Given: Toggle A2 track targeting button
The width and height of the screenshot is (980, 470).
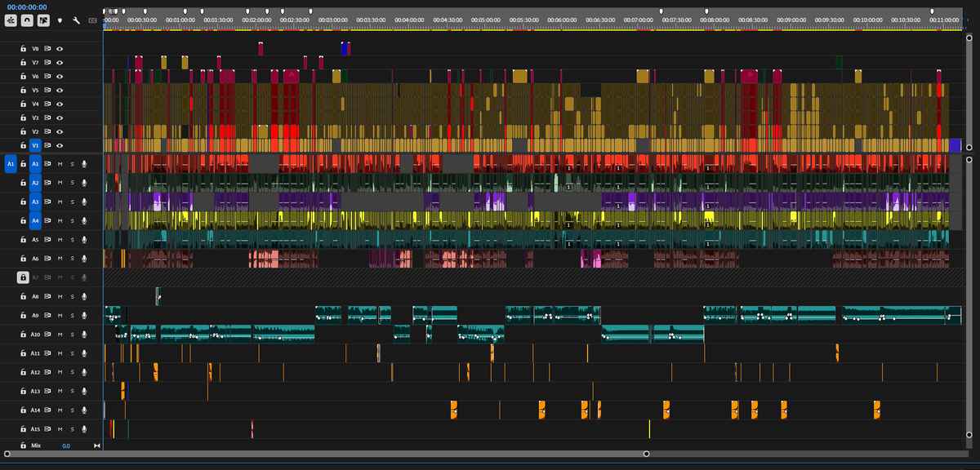Looking at the screenshot, I should pyautogui.click(x=35, y=183).
